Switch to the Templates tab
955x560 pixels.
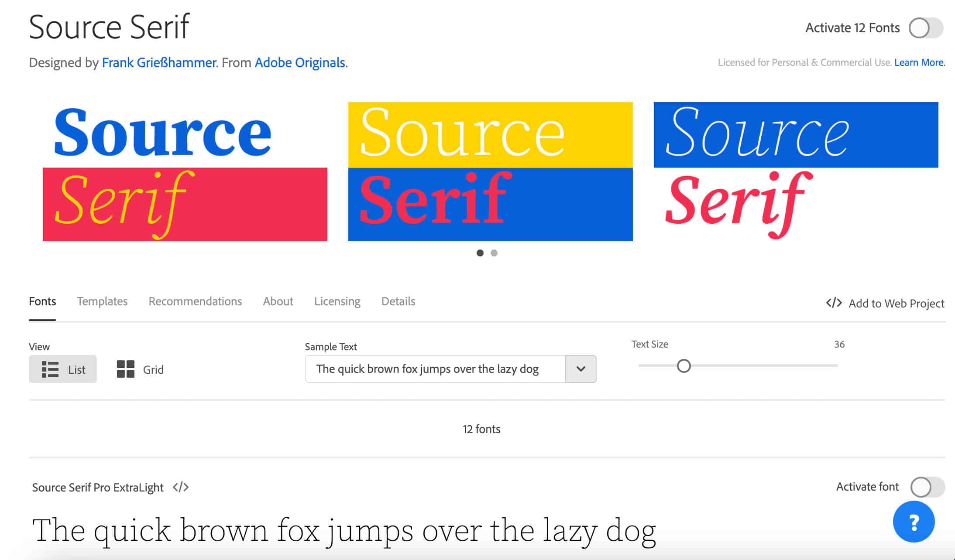102,301
